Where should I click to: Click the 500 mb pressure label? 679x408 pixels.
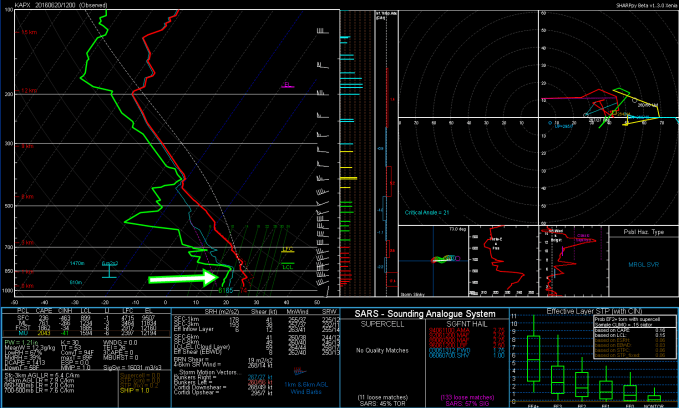(9, 206)
